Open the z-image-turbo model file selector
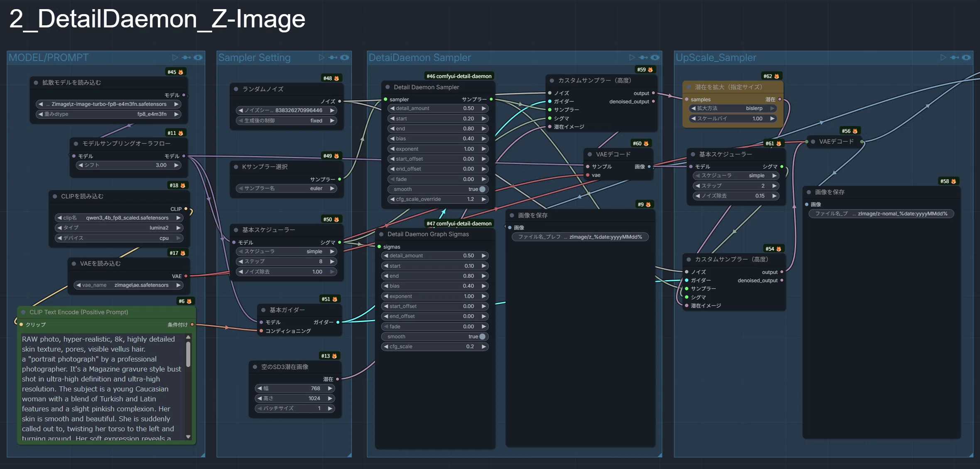Viewport: 980px width, 469px height. pyautogui.click(x=108, y=104)
